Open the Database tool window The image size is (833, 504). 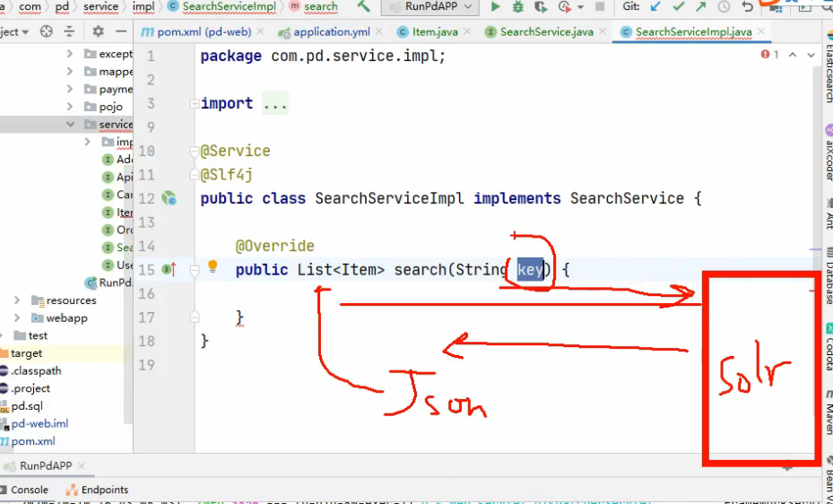829,275
